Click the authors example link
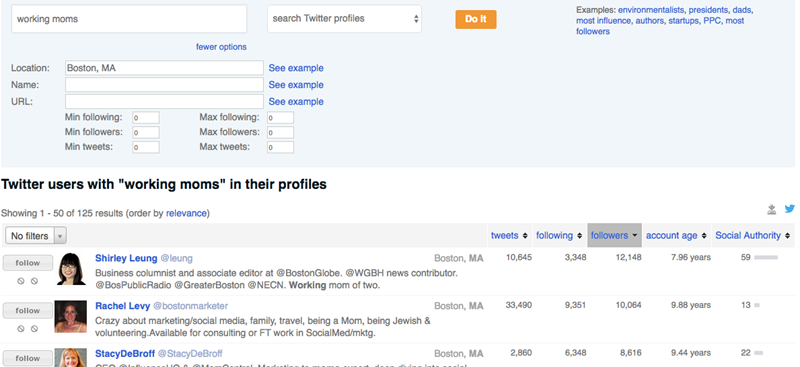This screenshot has height=367, width=800. coord(650,21)
